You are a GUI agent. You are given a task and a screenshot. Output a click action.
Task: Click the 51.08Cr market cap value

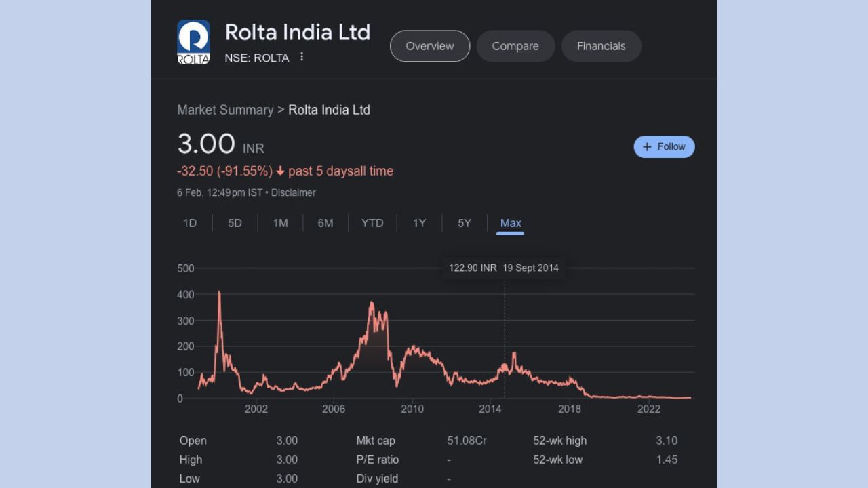[467, 441]
